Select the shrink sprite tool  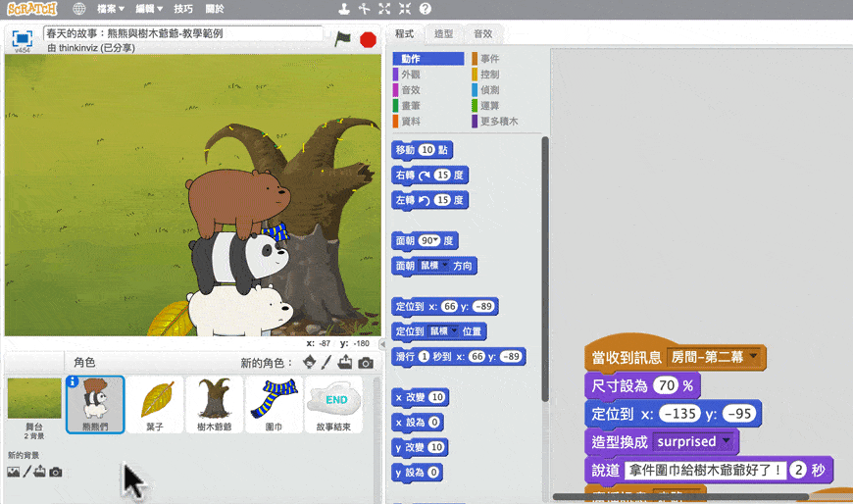pyautogui.click(x=405, y=9)
